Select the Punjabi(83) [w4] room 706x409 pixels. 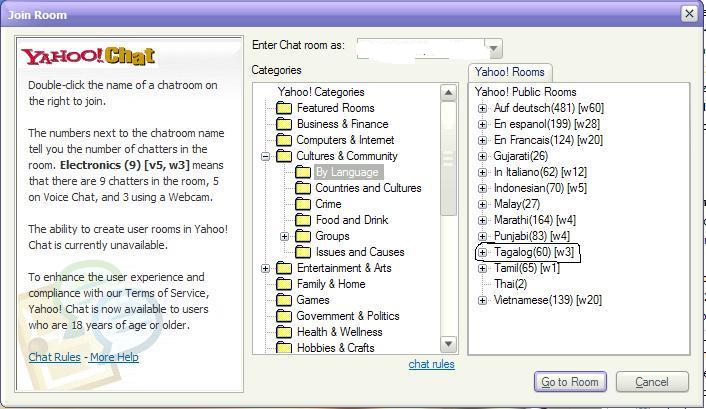tap(531, 236)
